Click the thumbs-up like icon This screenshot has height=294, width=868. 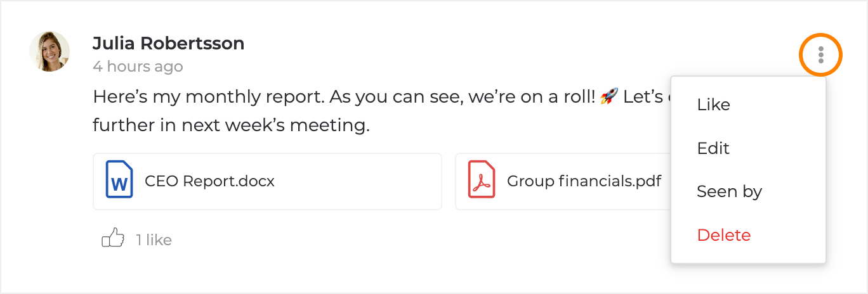[113, 239]
